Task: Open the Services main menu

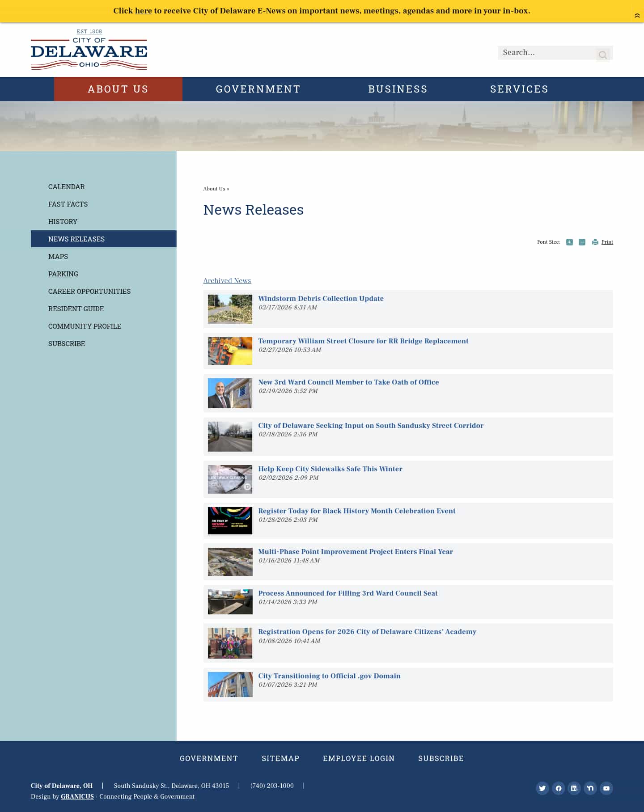Action: (519, 89)
